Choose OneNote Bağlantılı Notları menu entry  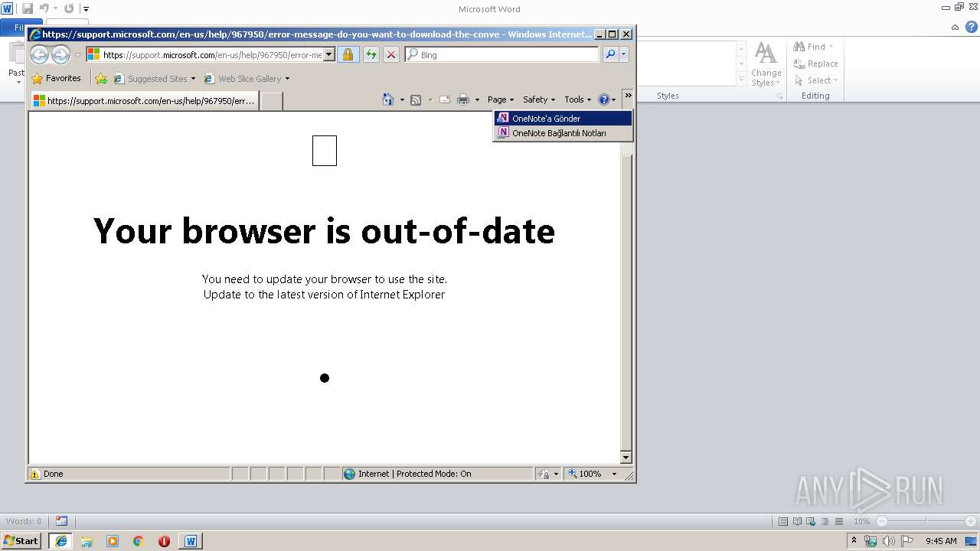pyautogui.click(x=563, y=133)
